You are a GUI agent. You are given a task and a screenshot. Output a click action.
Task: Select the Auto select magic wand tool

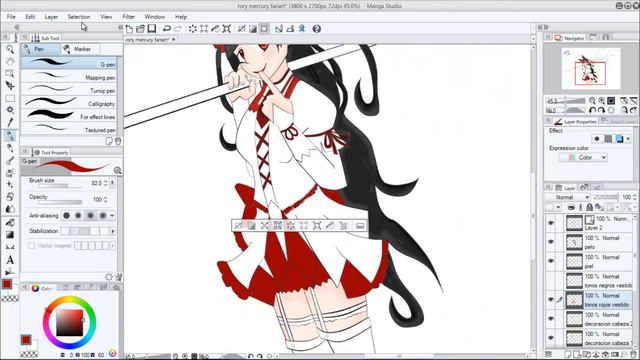[10, 110]
